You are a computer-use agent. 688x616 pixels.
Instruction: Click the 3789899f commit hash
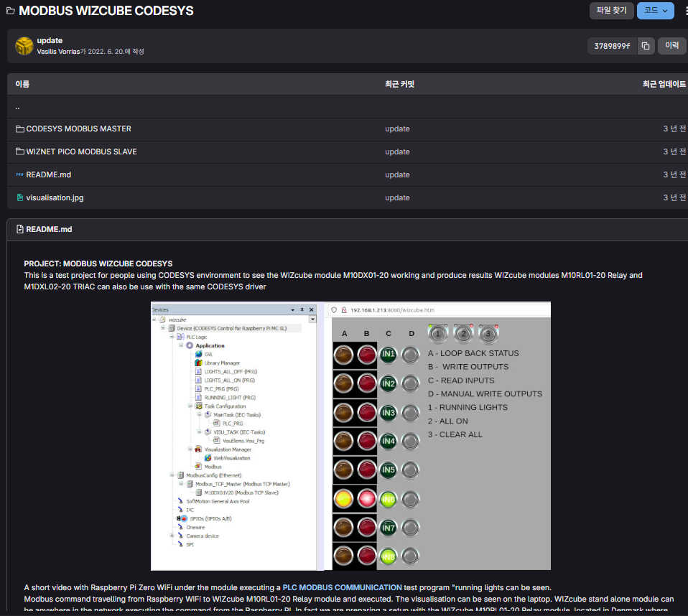pos(611,46)
